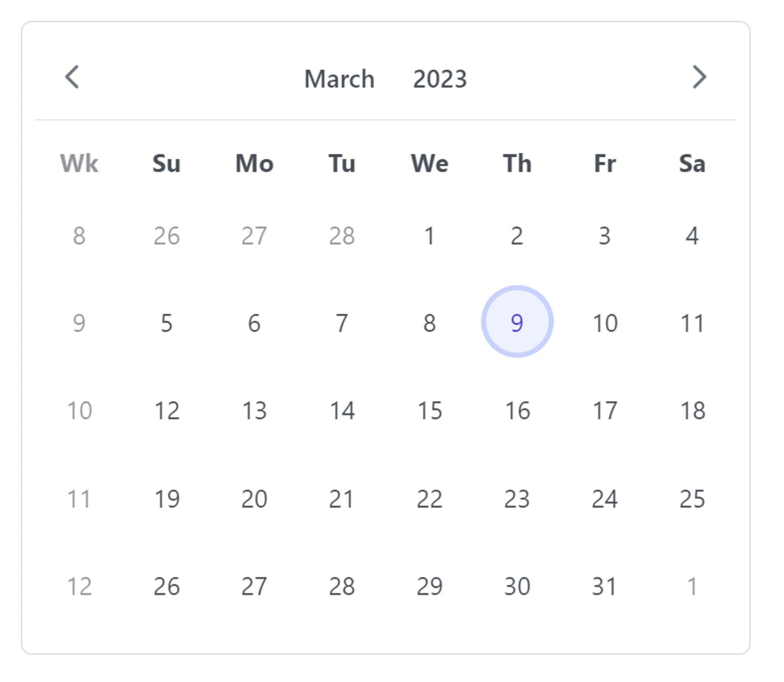Click week number 10 in Wk column

[x=79, y=410]
